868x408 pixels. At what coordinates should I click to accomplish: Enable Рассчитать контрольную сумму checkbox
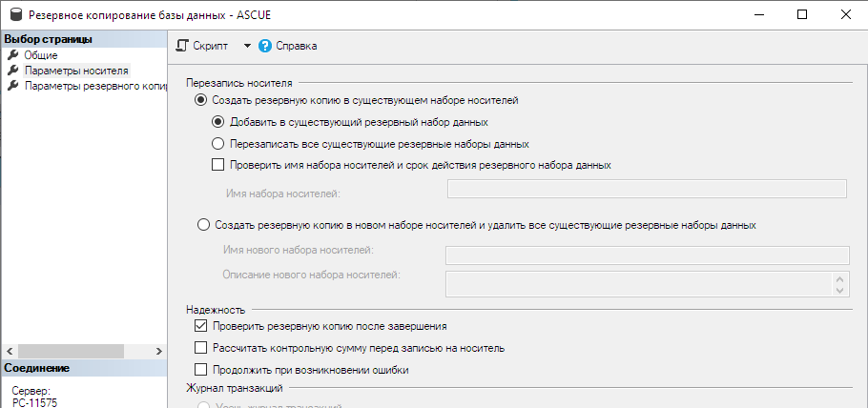tap(201, 348)
